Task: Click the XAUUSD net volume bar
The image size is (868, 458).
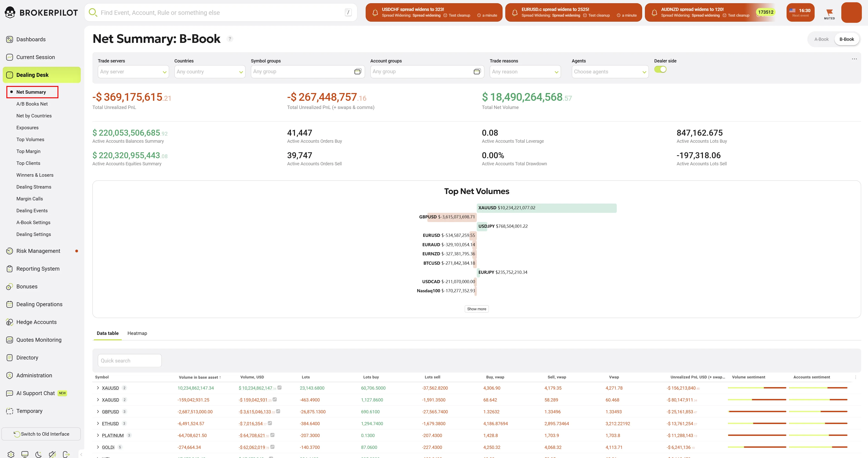Action: click(546, 208)
